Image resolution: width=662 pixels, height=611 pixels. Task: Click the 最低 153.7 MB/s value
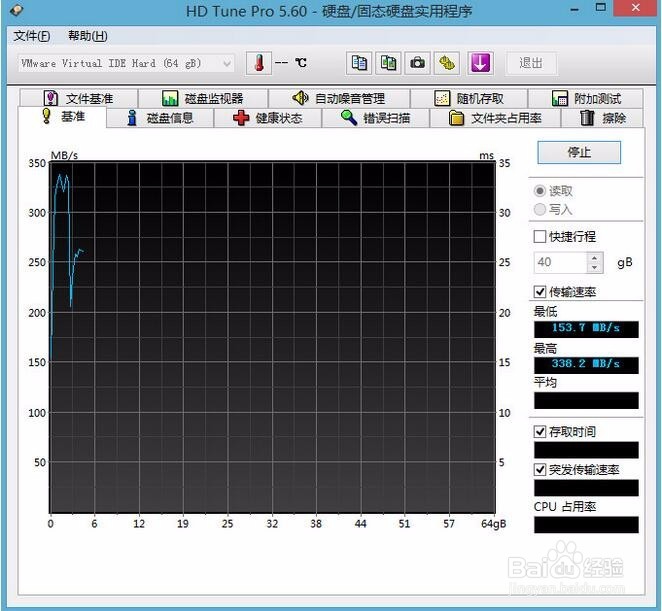pos(586,329)
